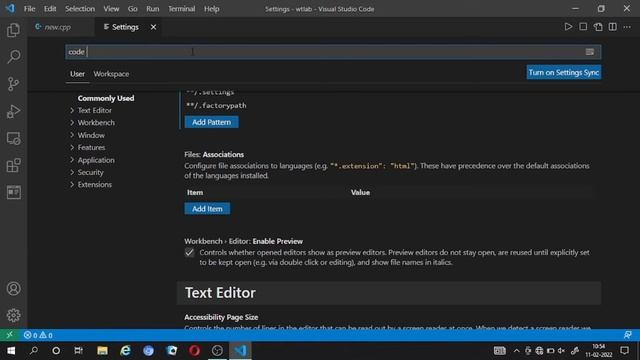This screenshot has height=360, width=640.
Task: Open the Source Control view
Action: (13, 84)
